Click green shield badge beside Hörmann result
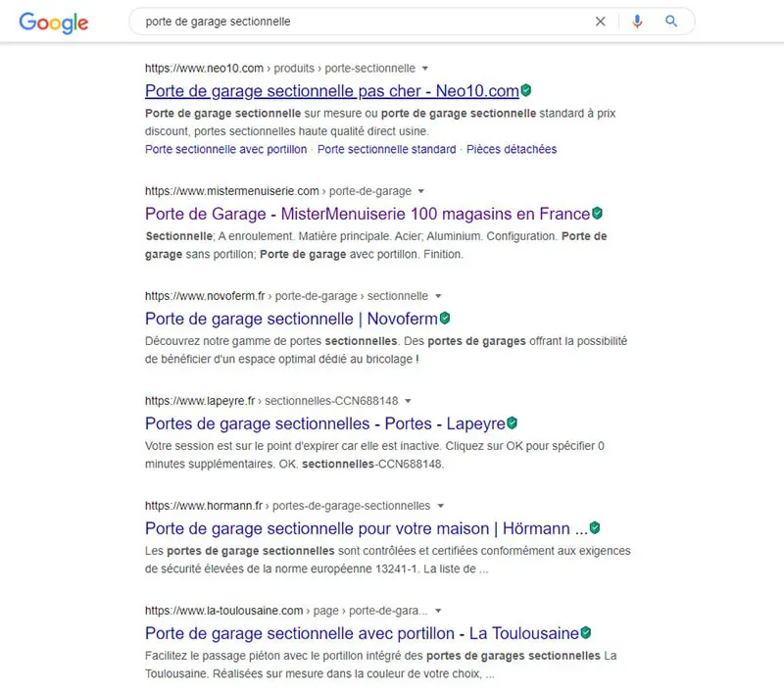This screenshot has width=784, height=694. (595, 527)
